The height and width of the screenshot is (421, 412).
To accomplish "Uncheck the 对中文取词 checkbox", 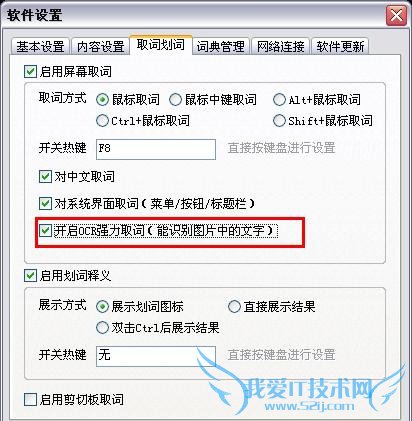I will coord(45,176).
